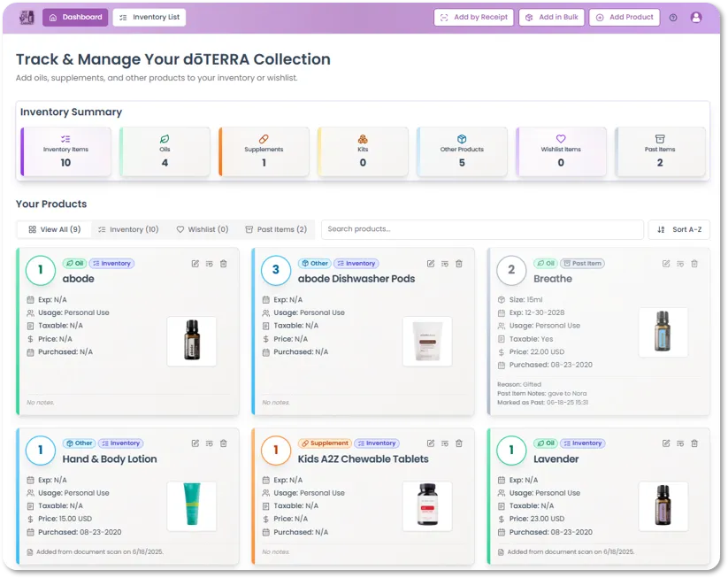Screen dimensions: 728x578
Task: Delete abode Dishwasher Pods
Action: point(459,264)
